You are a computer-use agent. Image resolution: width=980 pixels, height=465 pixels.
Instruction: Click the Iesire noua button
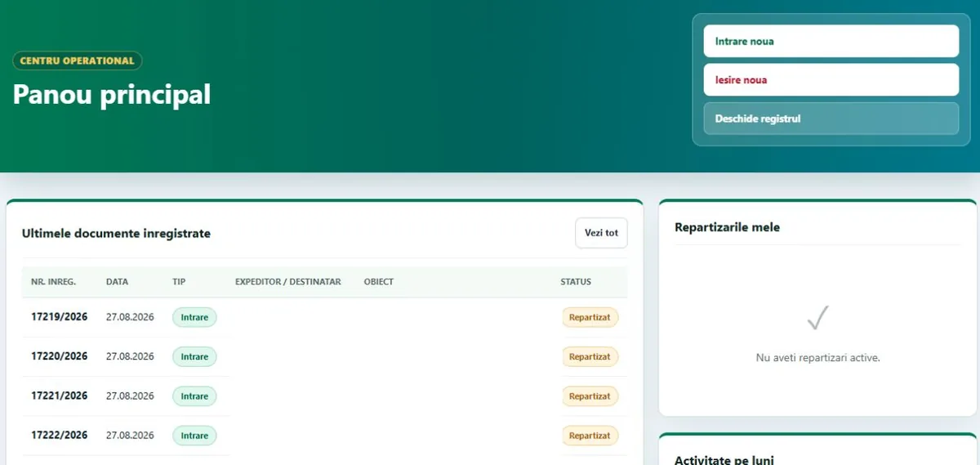pyautogui.click(x=831, y=80)
